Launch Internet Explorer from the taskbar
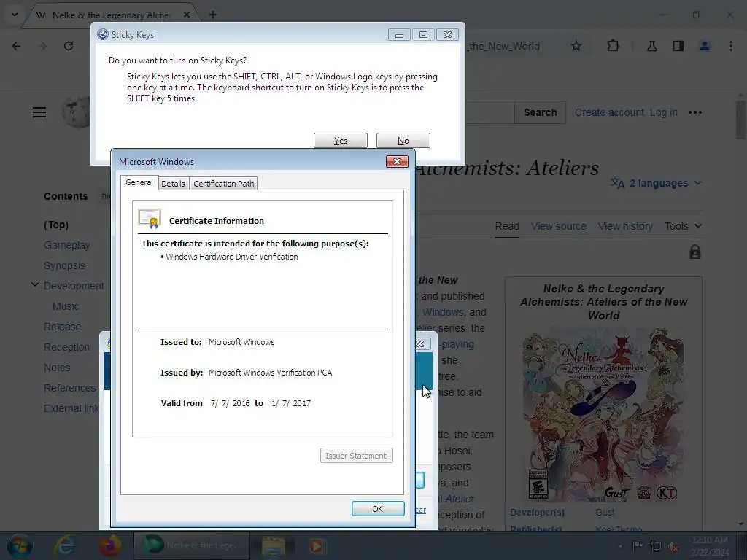Image resolution: width=747 pixels, height=560 pixels. [65, 545]
